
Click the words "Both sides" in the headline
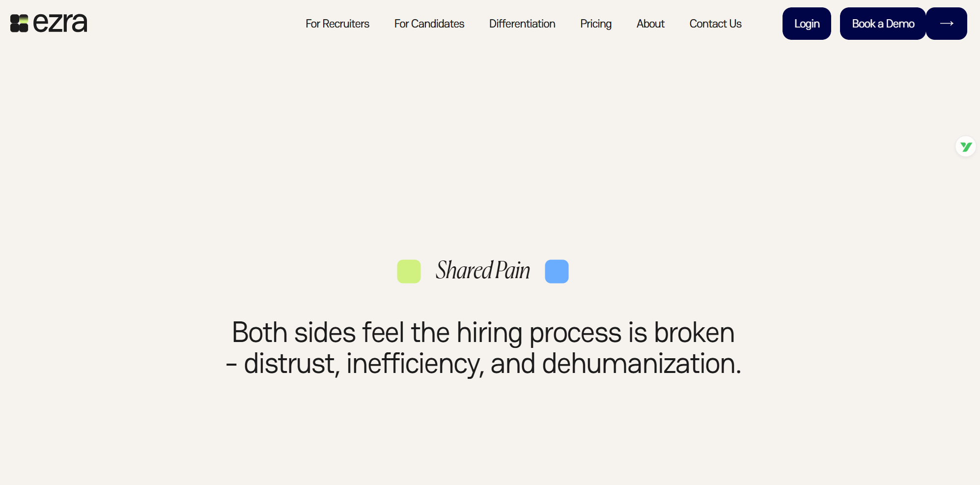293,333
